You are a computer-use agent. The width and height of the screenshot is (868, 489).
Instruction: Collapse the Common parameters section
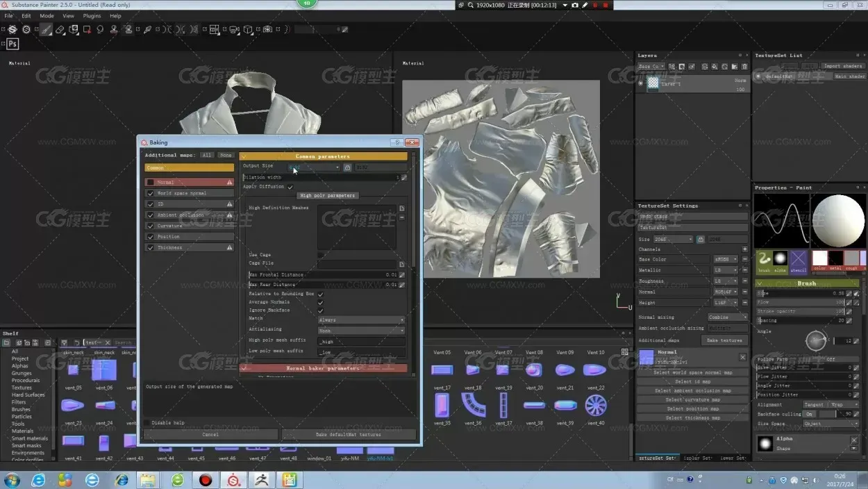[324, 156]
